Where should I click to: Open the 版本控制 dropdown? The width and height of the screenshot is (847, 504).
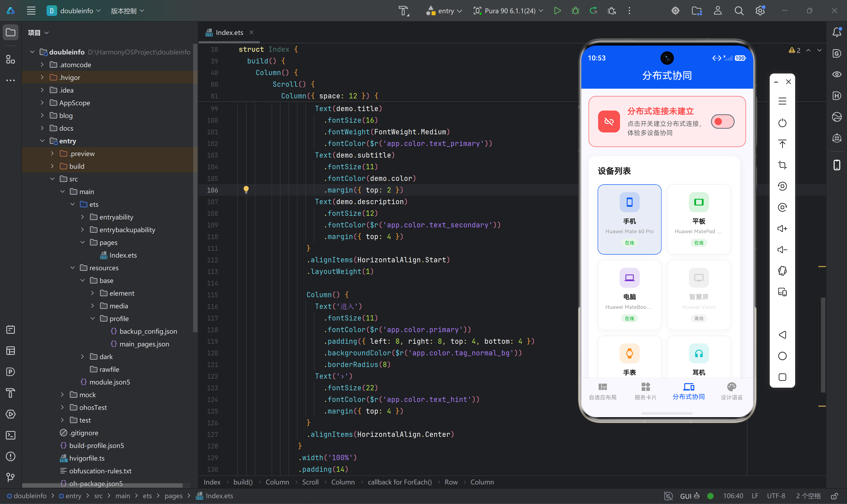coord(128,11)
